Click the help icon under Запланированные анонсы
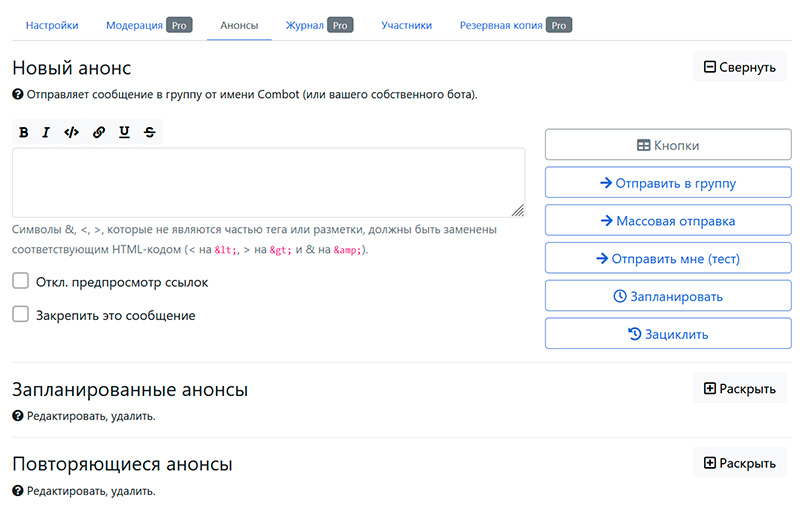The image size is (800, 506). tap(18, 416)
